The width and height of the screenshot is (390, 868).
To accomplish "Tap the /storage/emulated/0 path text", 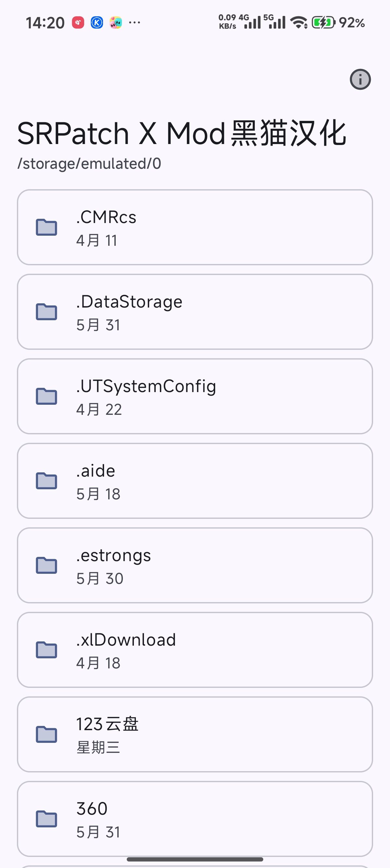I will [89, 164].
